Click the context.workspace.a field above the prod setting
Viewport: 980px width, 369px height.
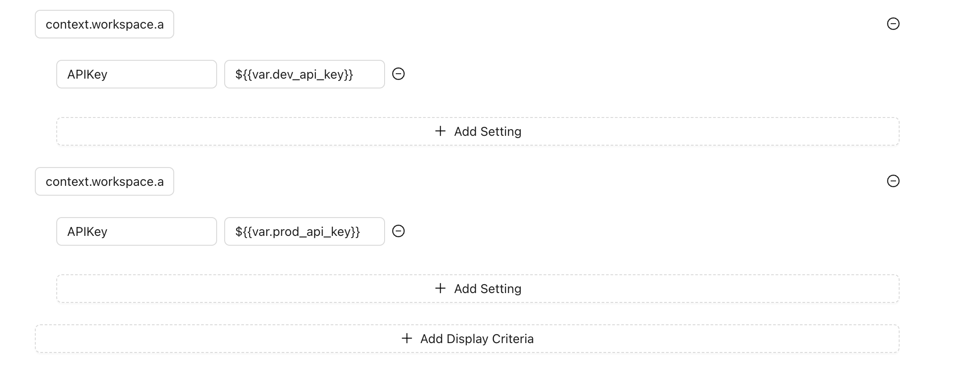[x=105, y=181]
